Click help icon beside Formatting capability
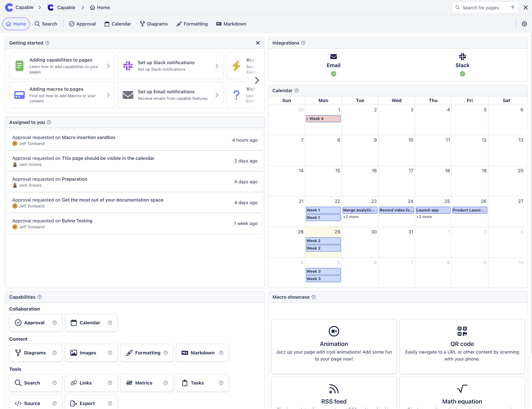The image size is (532, 409). click(166, 353)
